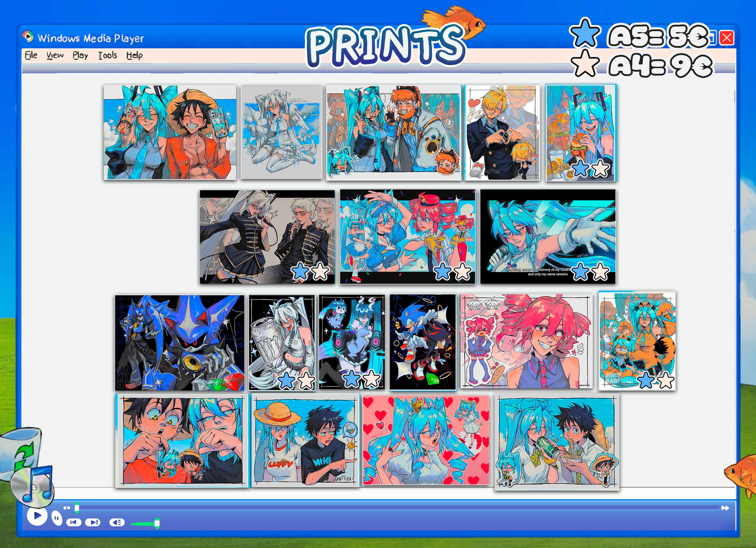This screenshot has width=756, height=548.
Task: Skip to previous track
Action: 74,522
